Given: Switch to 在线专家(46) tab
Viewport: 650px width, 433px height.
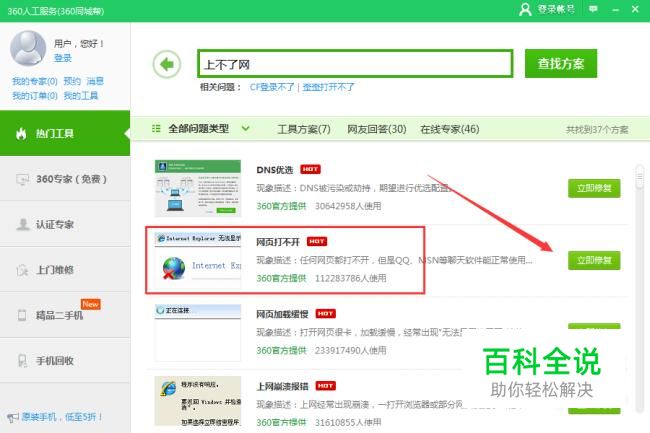Looking at the screenshot, I should [450, 129].
